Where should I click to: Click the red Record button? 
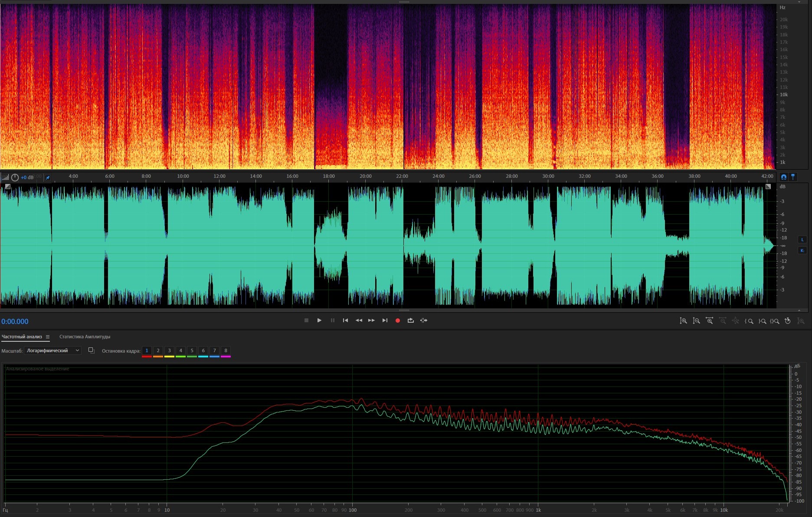click(397, 321)
